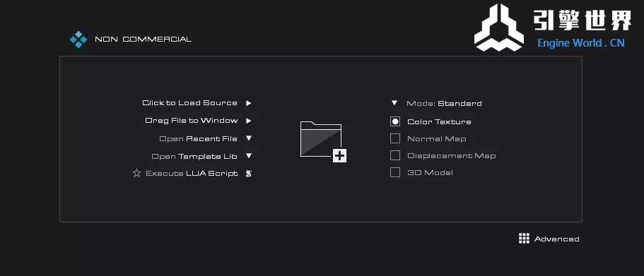Viewport: 644px width, 276px height.
Task: Open the Advanced settings label
Action: point(556,239)
